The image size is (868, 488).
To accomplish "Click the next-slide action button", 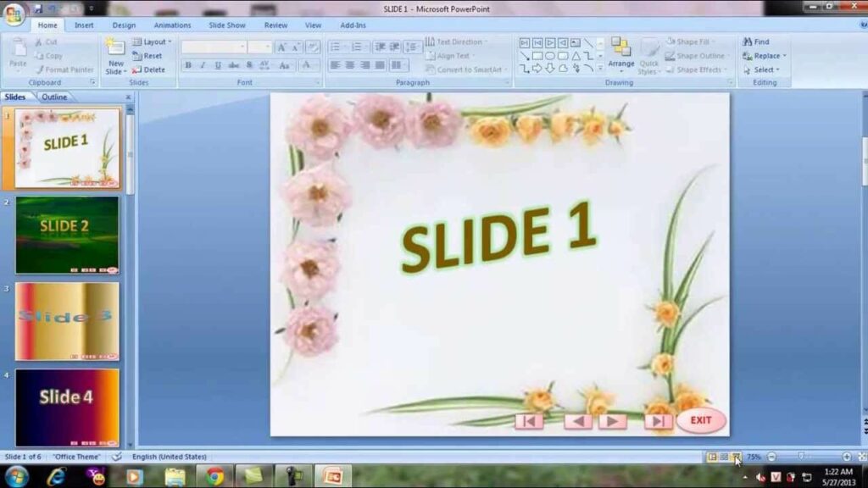I will tap(612, 422).
